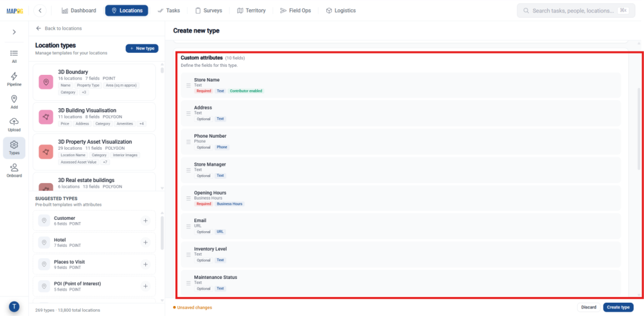
Task: Click the Create type button
Action: (618, 307)
